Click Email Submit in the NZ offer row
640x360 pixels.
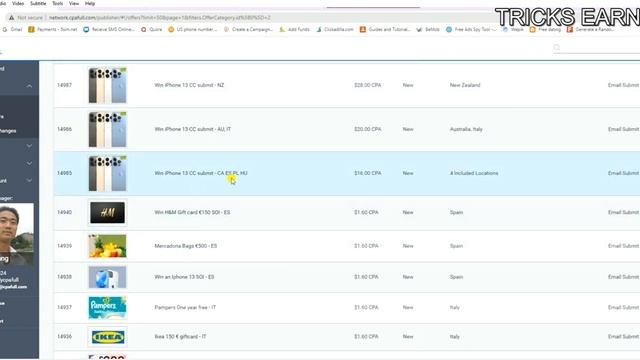623,85
